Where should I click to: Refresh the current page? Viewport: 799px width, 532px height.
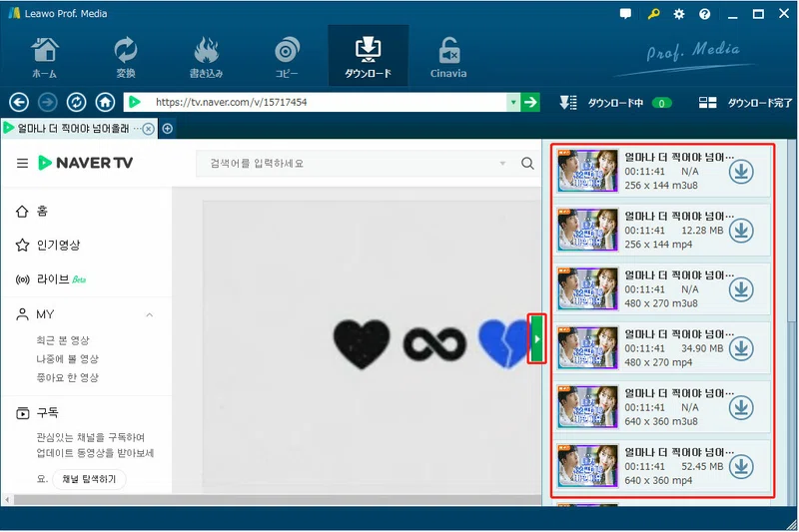coord(77,103)
